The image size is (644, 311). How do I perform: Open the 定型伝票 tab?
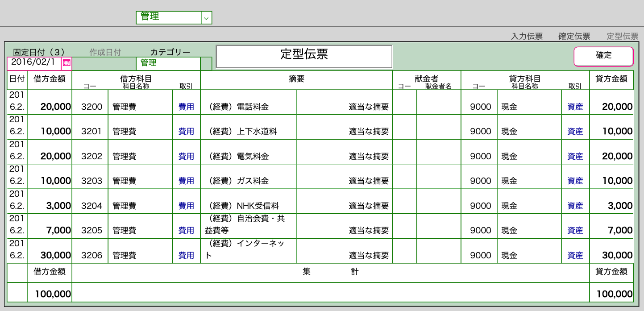tap(622, 37)
